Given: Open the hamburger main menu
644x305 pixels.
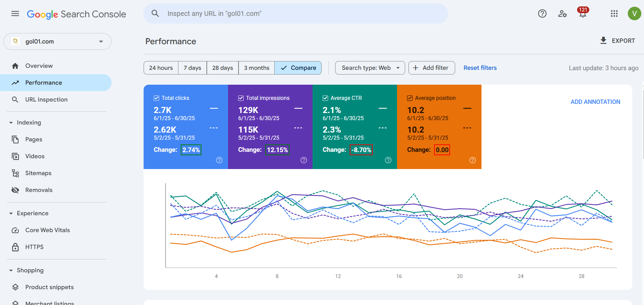Looking at the screenshot, I should (x=15, y=13).
